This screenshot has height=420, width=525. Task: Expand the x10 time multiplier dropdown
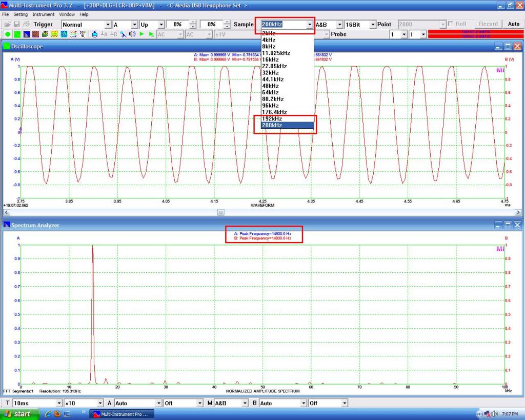pyautogui.click(x=100, y=403)
